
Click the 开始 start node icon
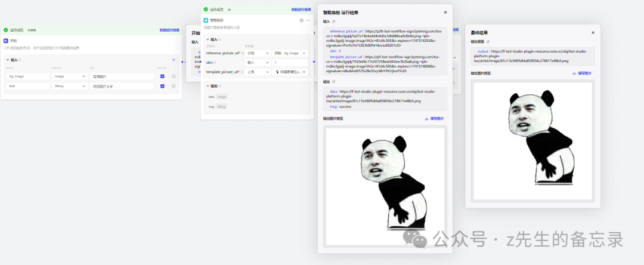[x=6, y=41]
